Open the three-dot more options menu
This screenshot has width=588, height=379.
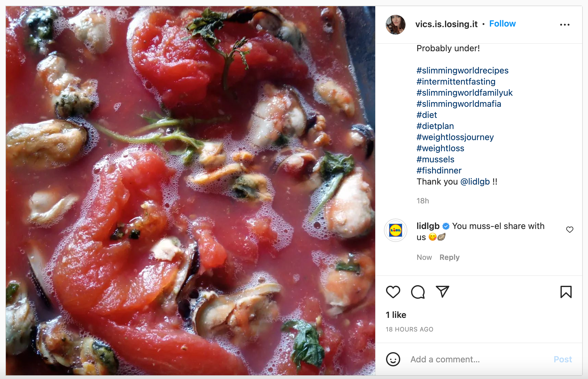point(565,25)
